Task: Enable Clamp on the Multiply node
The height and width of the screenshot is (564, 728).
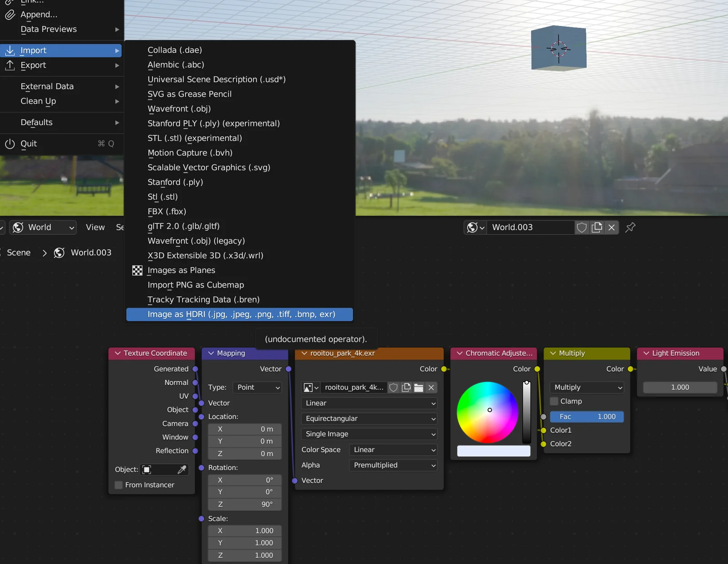Action: click(554, 401)
